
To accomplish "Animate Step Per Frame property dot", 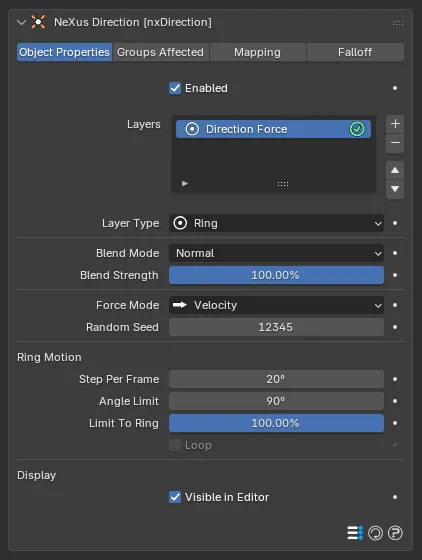I will point(395,379).
